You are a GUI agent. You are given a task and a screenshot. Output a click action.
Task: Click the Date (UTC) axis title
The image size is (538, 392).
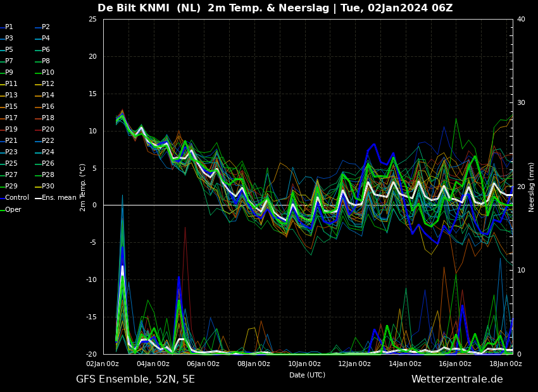point(307,375)
